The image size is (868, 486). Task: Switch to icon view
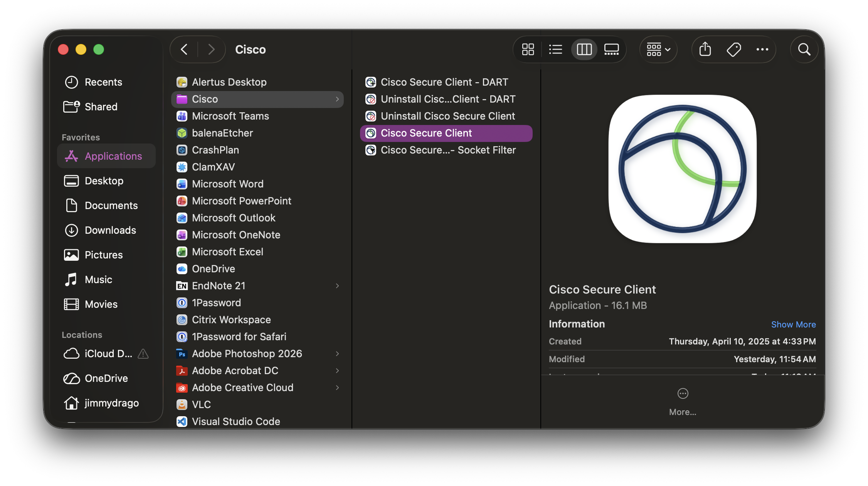tap(528, 49)
